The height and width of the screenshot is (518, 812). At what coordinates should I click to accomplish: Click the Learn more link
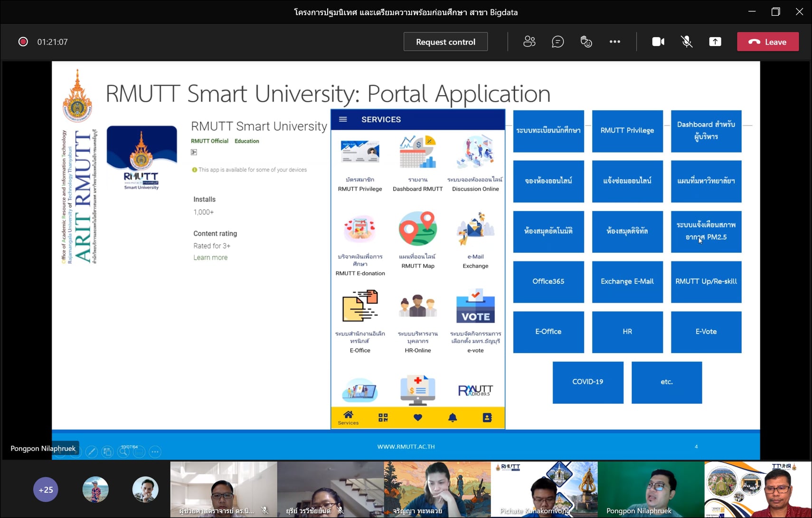pyautogui.click(x=210, y=258)
